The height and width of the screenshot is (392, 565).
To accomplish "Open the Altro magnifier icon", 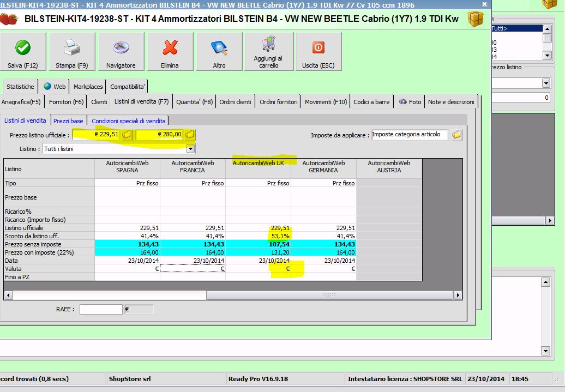I will coord(219,48).
